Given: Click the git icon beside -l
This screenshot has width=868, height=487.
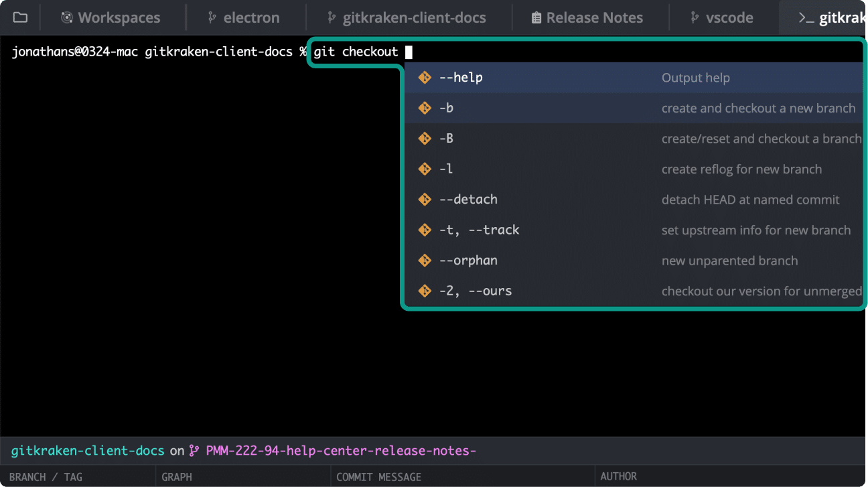Looking at the screenshot, I should point(425,169).
